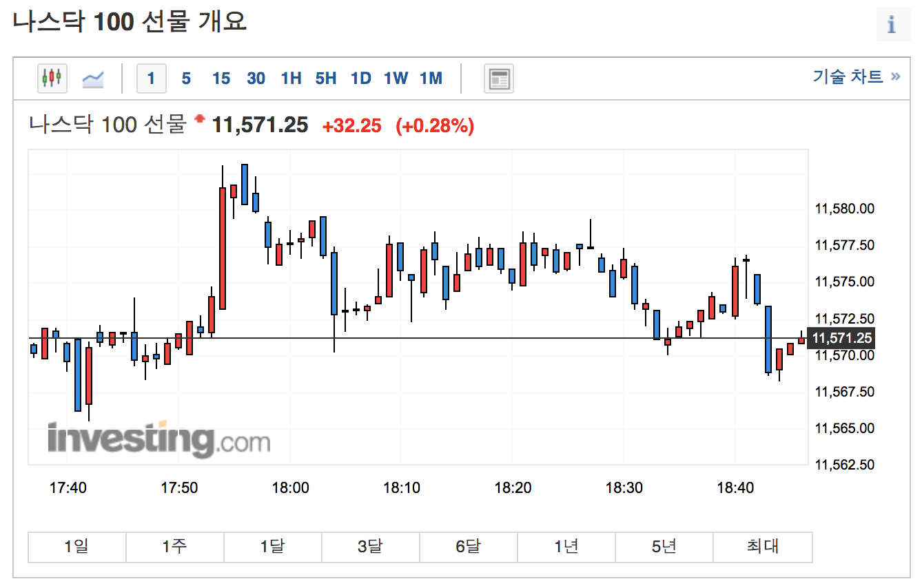
Task: Select the 15 minute interval
Action: coord(221,78)
